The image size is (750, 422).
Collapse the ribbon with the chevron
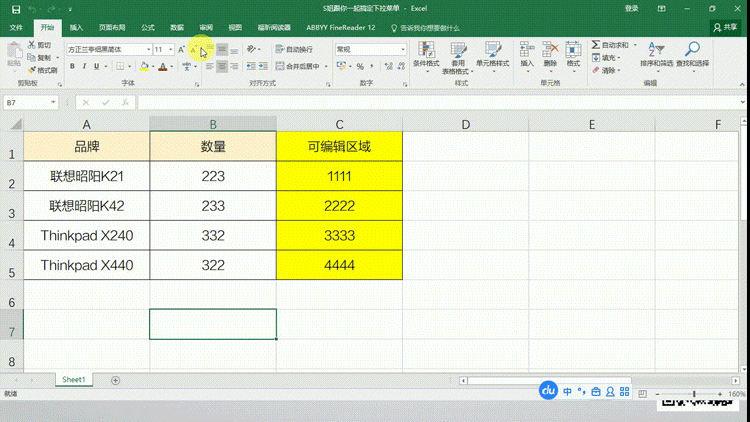[x=742, y=84]
